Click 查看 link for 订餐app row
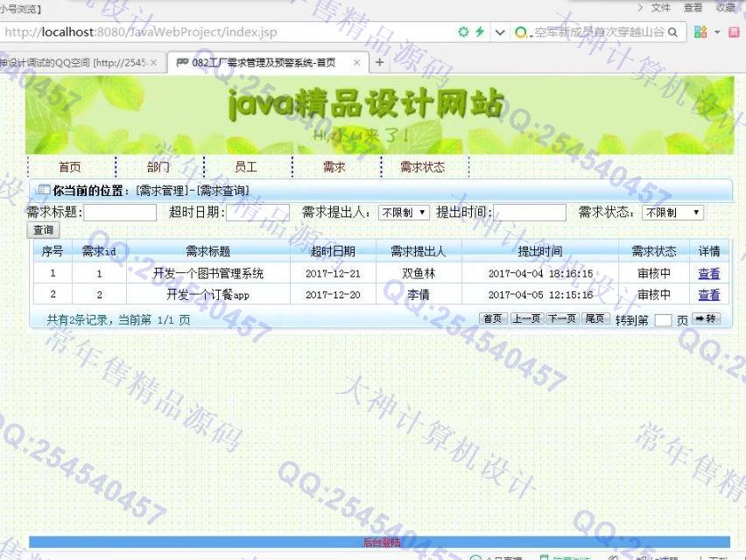 [709, 295]
